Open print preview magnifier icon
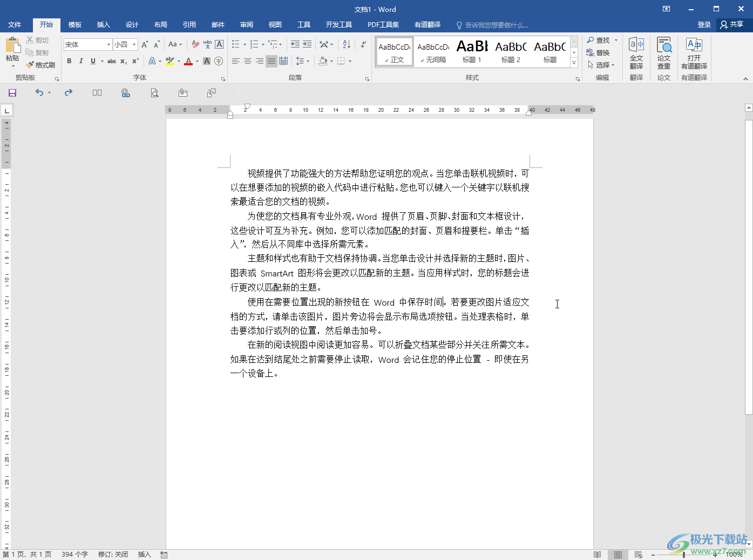 click(x=154, y=93)
